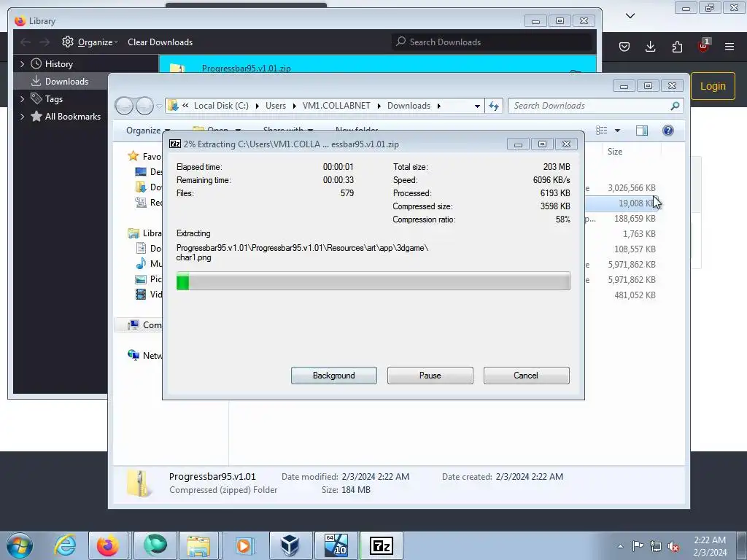Launch Internet Explorer from taskbar

64,545
